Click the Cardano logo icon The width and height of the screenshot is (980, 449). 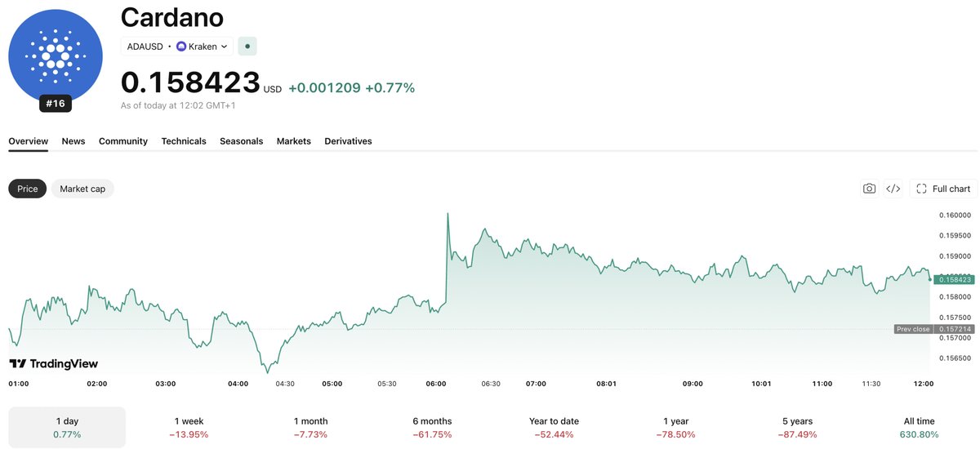click(x=56, y=56)
